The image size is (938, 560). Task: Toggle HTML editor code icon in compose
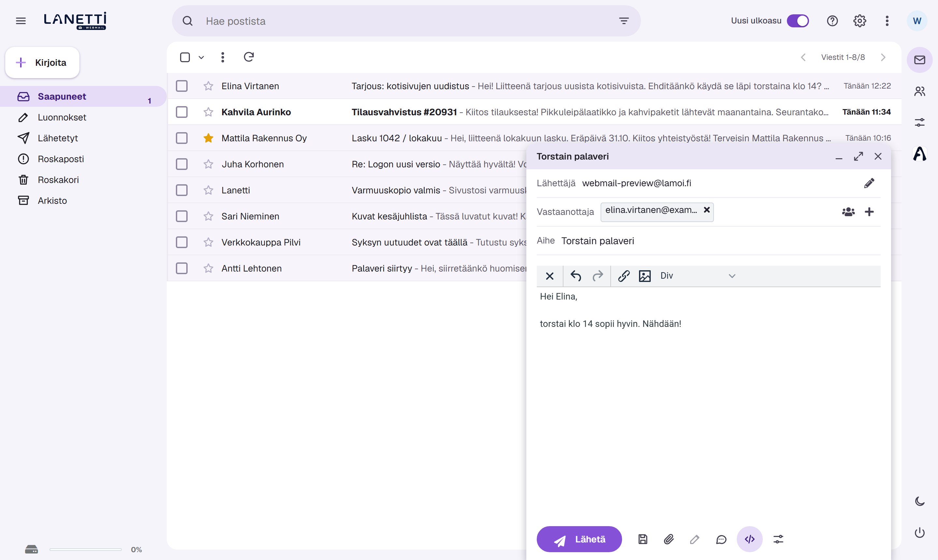(749, 539)
